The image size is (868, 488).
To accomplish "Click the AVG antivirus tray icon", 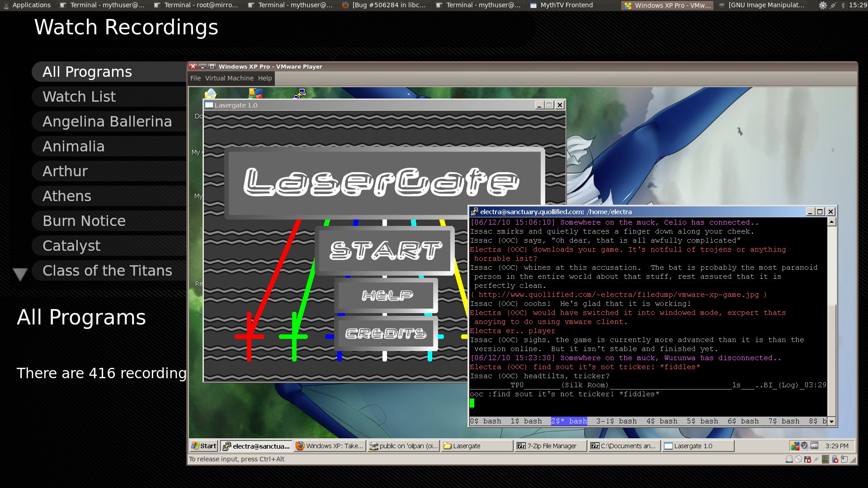I will click(795, 446).
